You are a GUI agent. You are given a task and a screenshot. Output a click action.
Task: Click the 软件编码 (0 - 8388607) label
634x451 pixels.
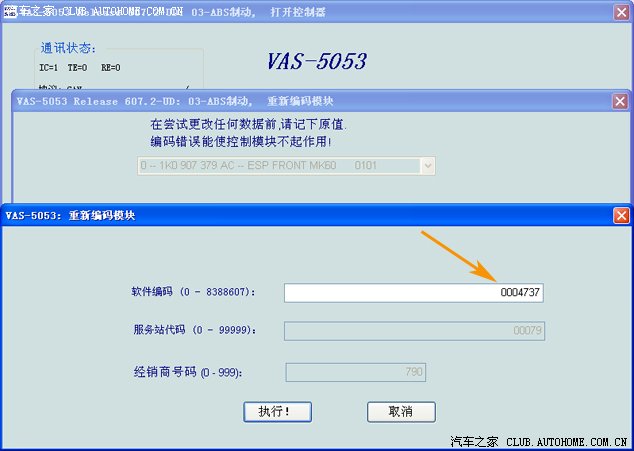tap(193, 292)
